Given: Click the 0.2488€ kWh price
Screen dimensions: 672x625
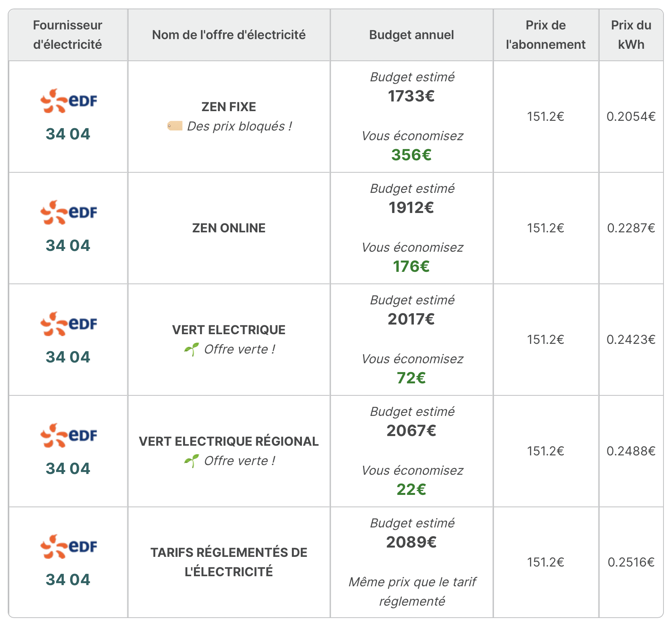Looking at the screenshot, I should click(631, 451).
